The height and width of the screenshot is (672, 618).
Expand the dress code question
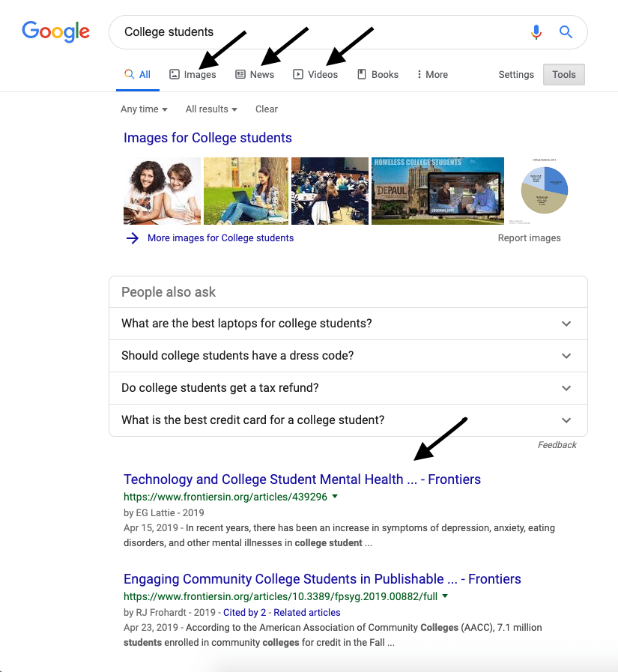click(348, 356)
